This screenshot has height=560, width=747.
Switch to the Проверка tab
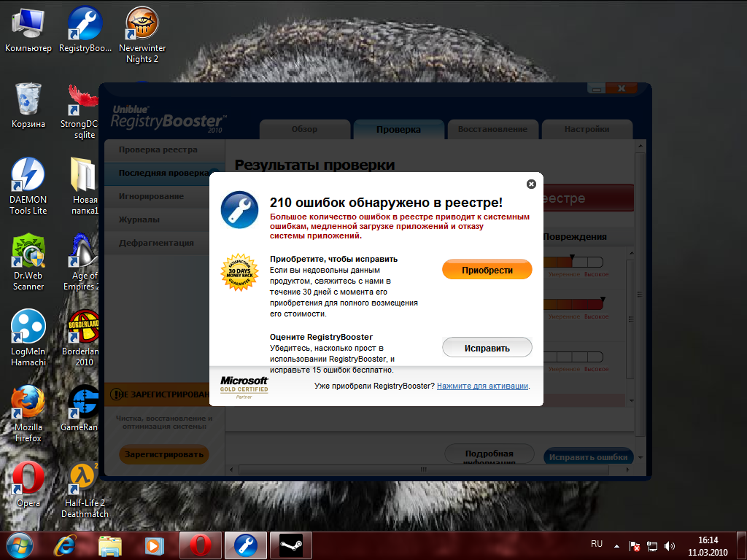pos(398,129)
